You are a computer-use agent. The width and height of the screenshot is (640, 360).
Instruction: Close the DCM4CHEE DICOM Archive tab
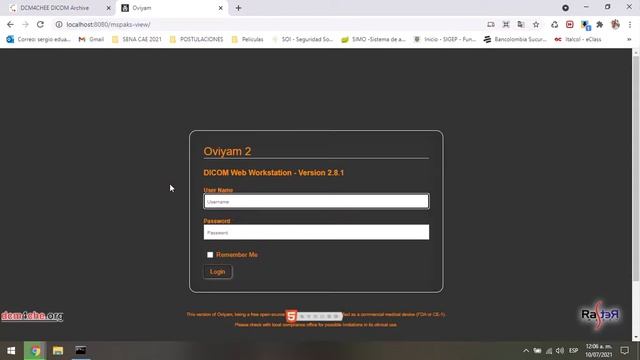coord(108,8)
